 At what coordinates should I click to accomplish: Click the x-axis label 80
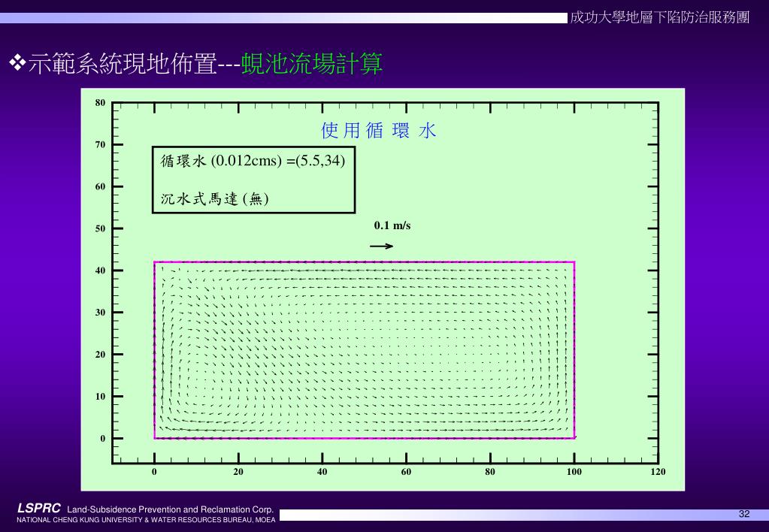pos(490,472)
